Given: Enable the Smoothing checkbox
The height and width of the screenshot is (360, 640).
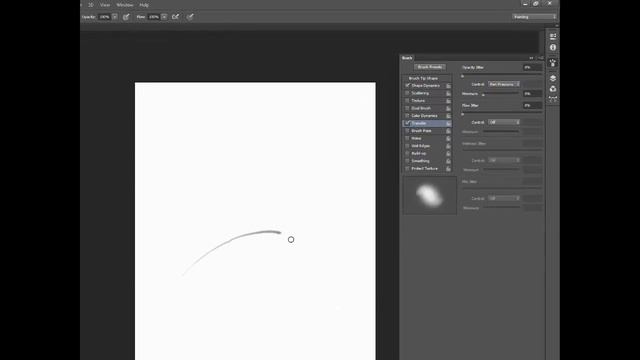Looking at the screenshot, I should click(407, 161).
